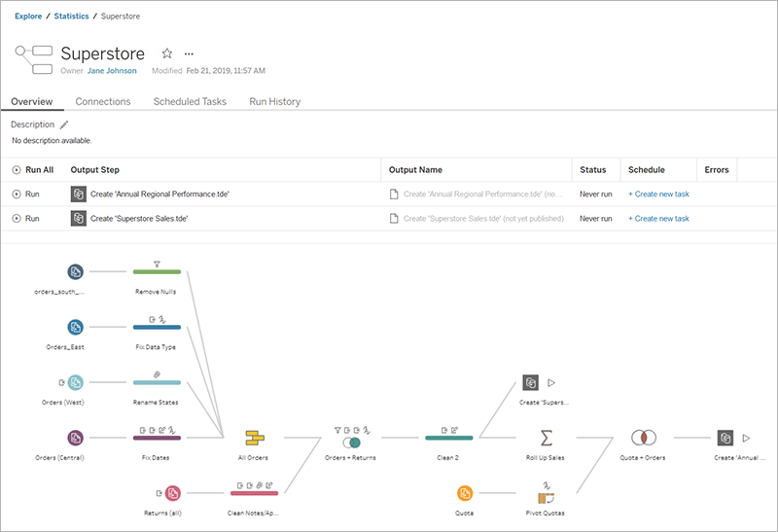Switch to the Scheduled Tasks tab
778x532 pixels.
190,101
